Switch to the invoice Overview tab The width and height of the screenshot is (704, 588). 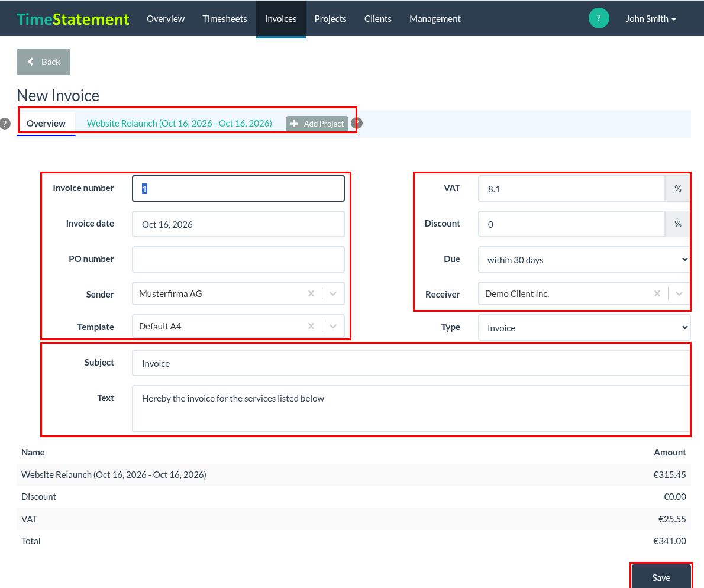[x=46, y=124]
